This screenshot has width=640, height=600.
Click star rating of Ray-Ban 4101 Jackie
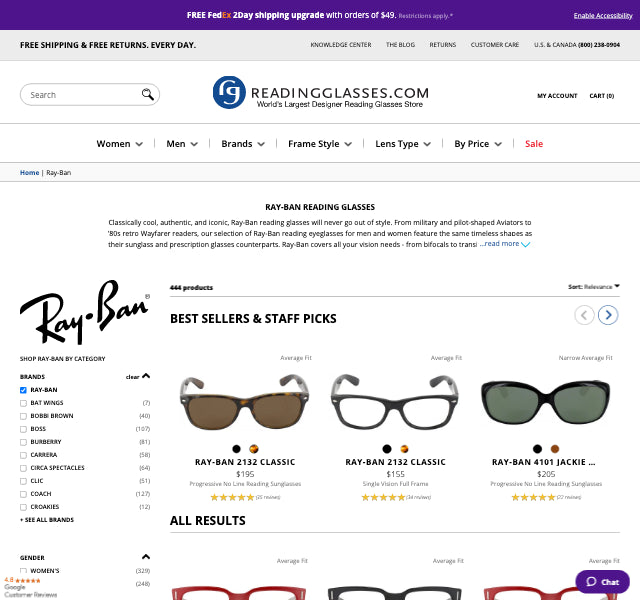point(533,497)
